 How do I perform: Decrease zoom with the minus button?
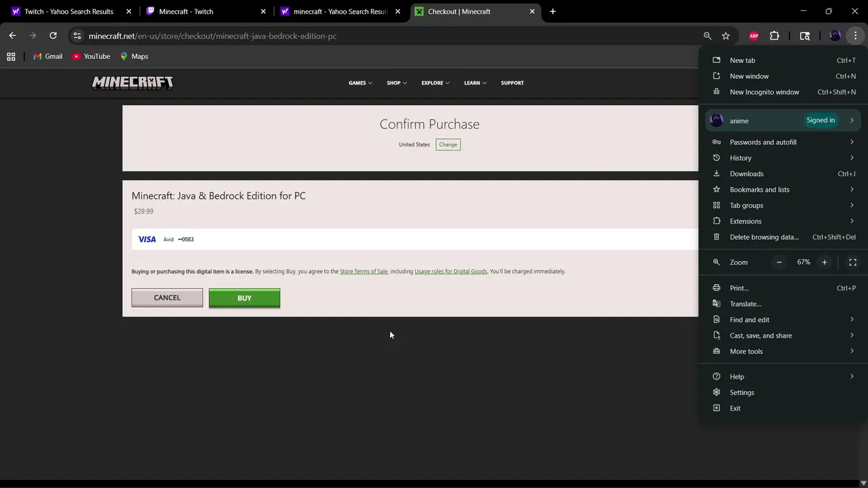[779, 262]
